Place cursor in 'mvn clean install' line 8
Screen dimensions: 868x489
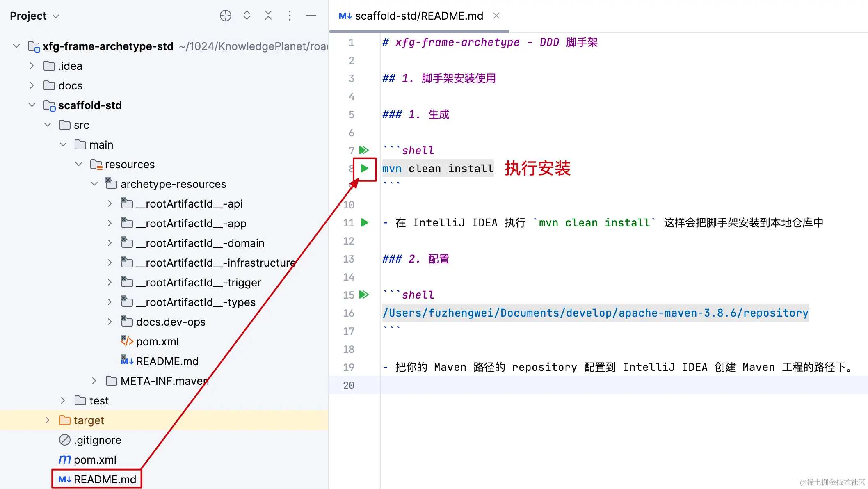click(x=438, y=169)
